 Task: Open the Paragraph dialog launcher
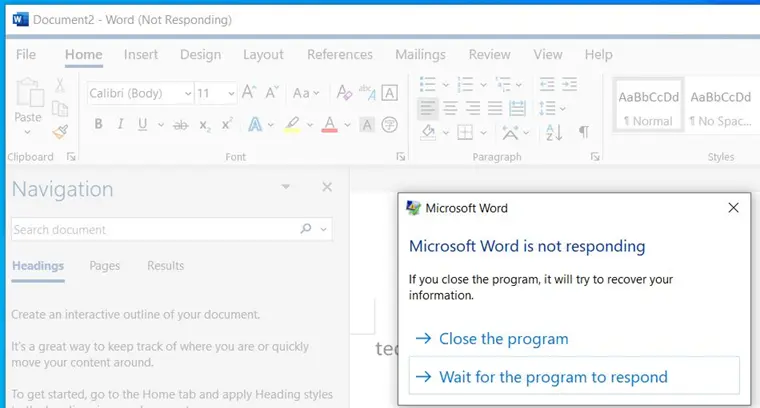[595, 157]
